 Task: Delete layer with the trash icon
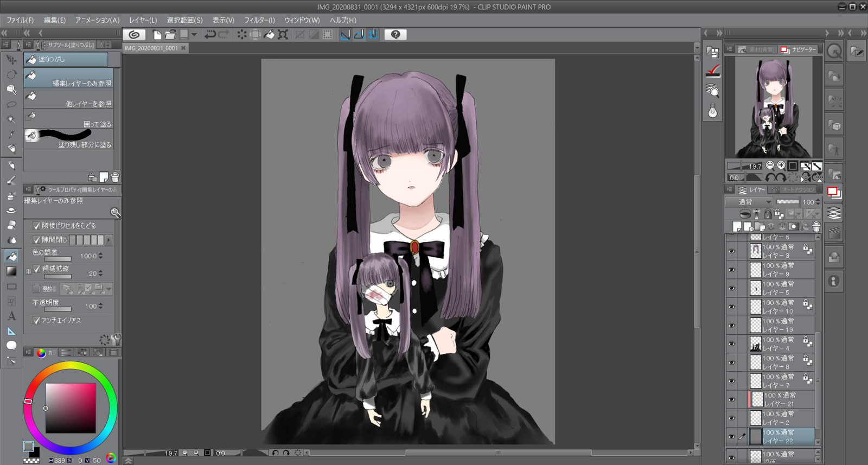point(816,227)
